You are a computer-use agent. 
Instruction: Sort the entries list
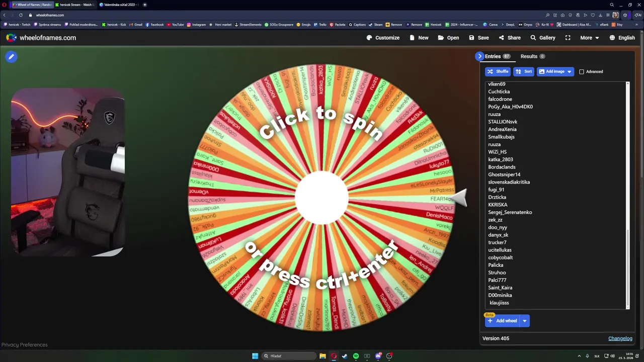tap(524, 71)
